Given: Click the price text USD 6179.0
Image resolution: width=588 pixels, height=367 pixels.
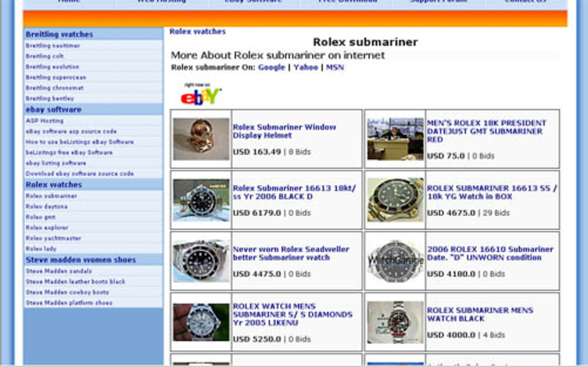Looking at the screenshot, I should click(x=257, y=212).
